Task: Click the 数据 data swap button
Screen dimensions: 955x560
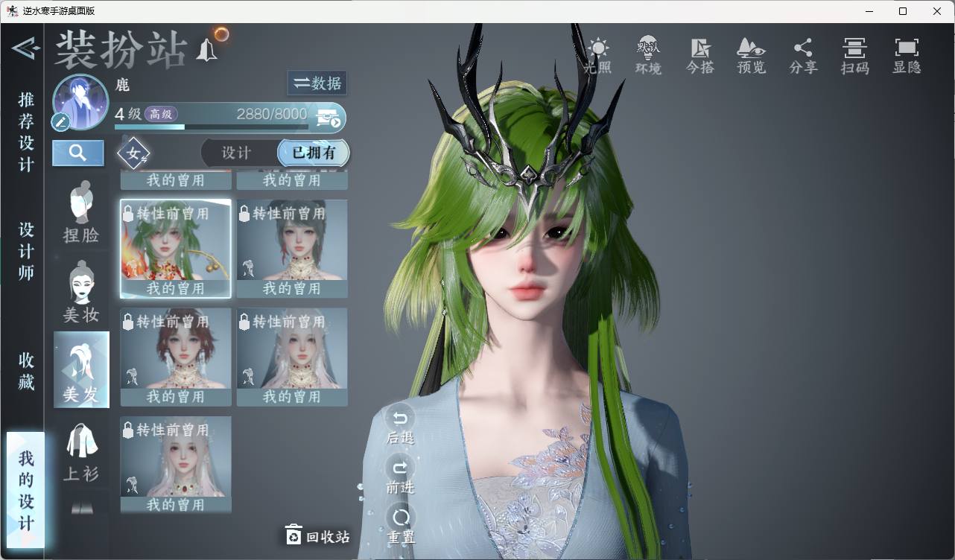Action: pos(317,83)
